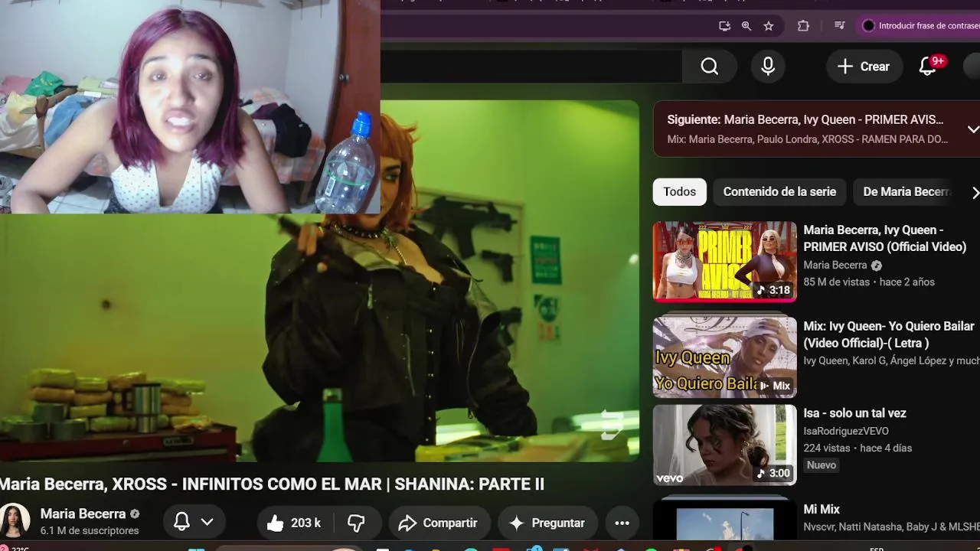Viewport: 980px width, 551px height.
Task: Expand the subscription notification dropdown arrow
Action: [207, 523]
